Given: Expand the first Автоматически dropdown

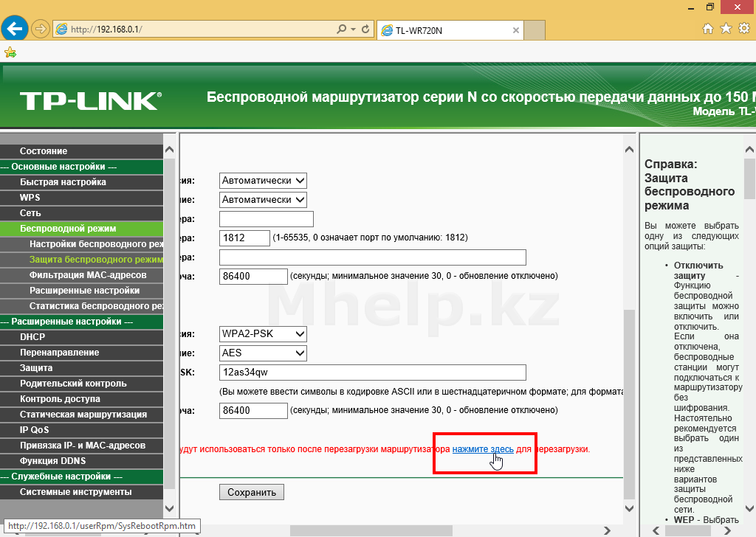Looking at the screenshot, I should pyautogui.click(x=263, y=181).
